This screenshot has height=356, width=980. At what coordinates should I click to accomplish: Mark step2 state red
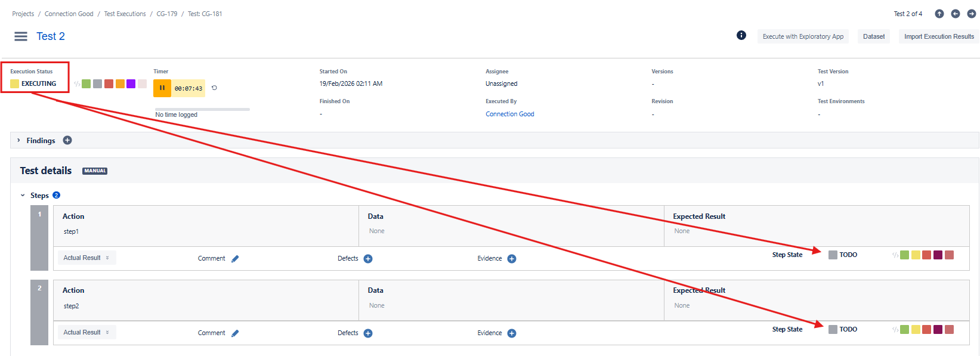click(927, 330)
